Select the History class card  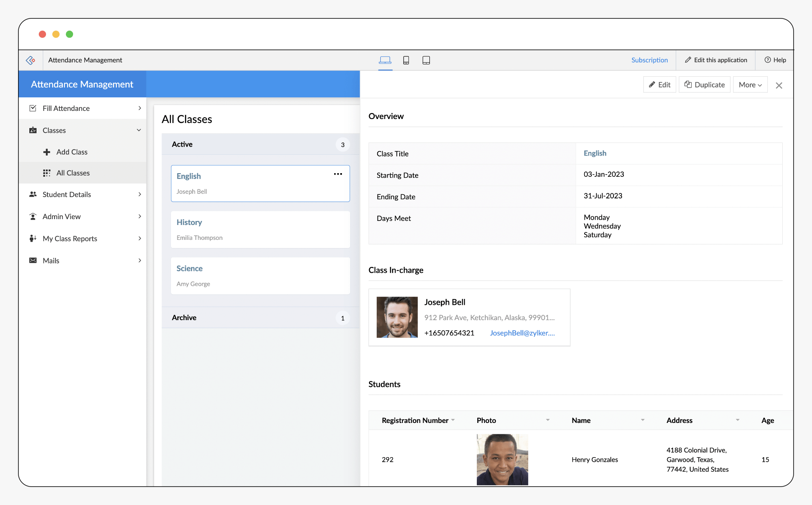pos(260,230)
